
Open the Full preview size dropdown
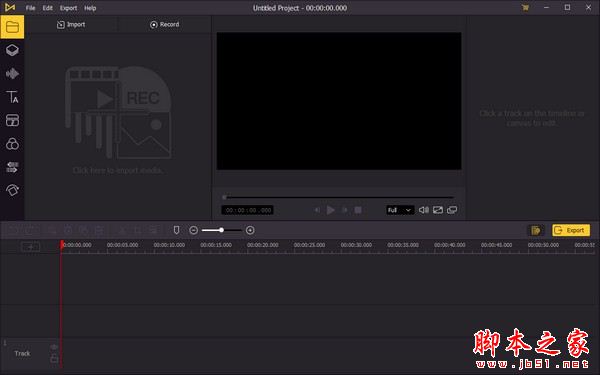[x=400, y=210]
